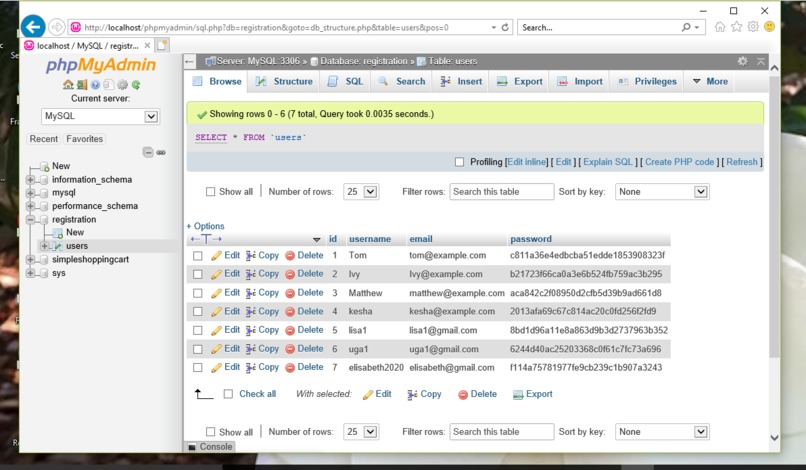
Task: Tick the checkbox for uga1 row
Action: click(197, 349)
